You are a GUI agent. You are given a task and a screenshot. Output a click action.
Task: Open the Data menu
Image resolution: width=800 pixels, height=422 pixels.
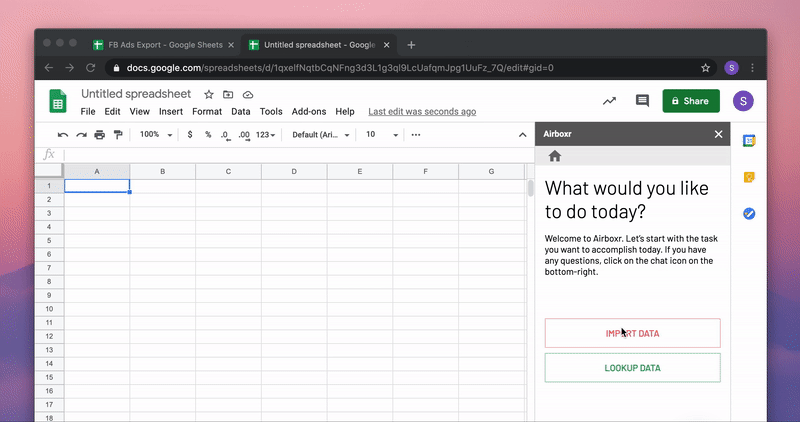tap(241, 112)
